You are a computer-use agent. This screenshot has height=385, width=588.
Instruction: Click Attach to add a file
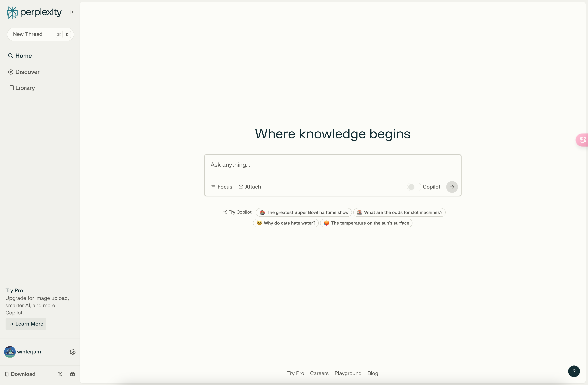point(250,187)
